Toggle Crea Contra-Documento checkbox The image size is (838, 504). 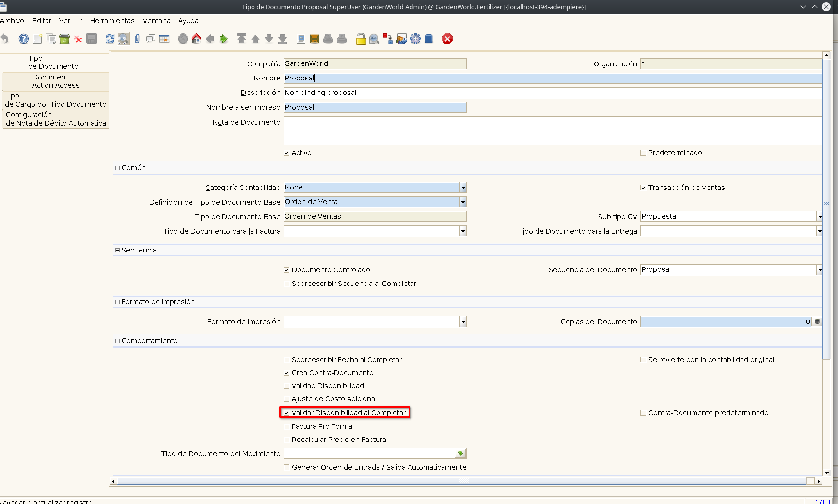[286, 373]
